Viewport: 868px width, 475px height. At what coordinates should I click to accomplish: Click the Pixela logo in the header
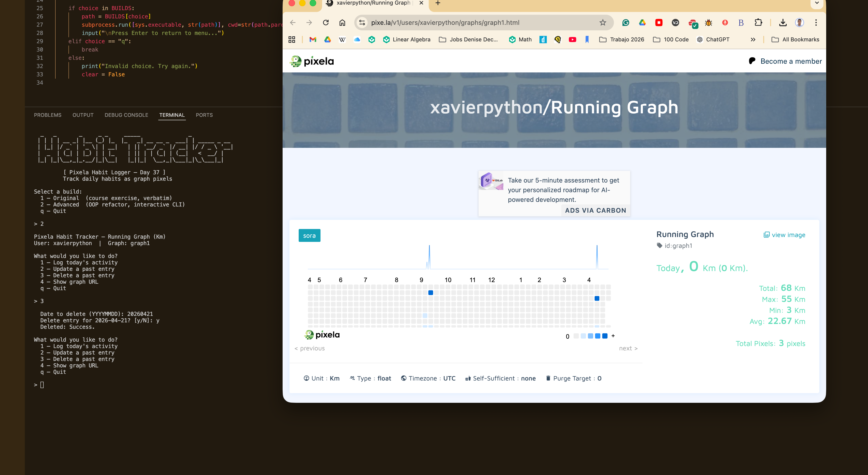312,61
